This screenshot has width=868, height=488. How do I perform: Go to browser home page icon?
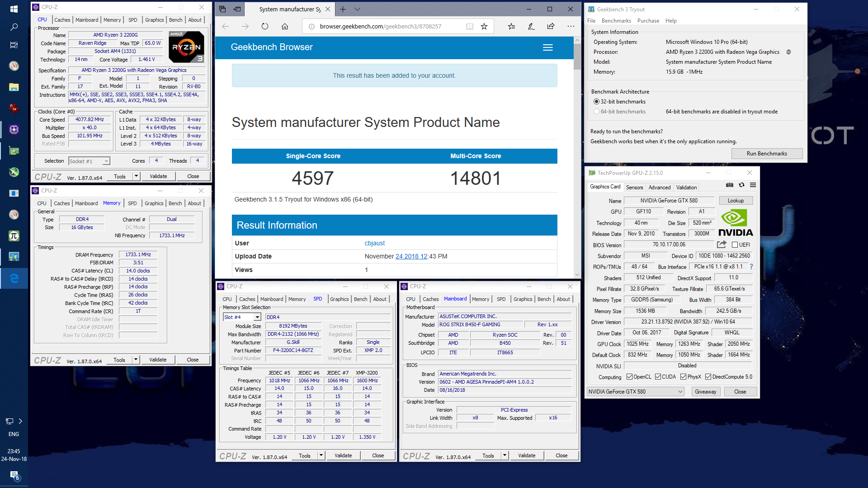pyautogui.click(x=285, y=27)
